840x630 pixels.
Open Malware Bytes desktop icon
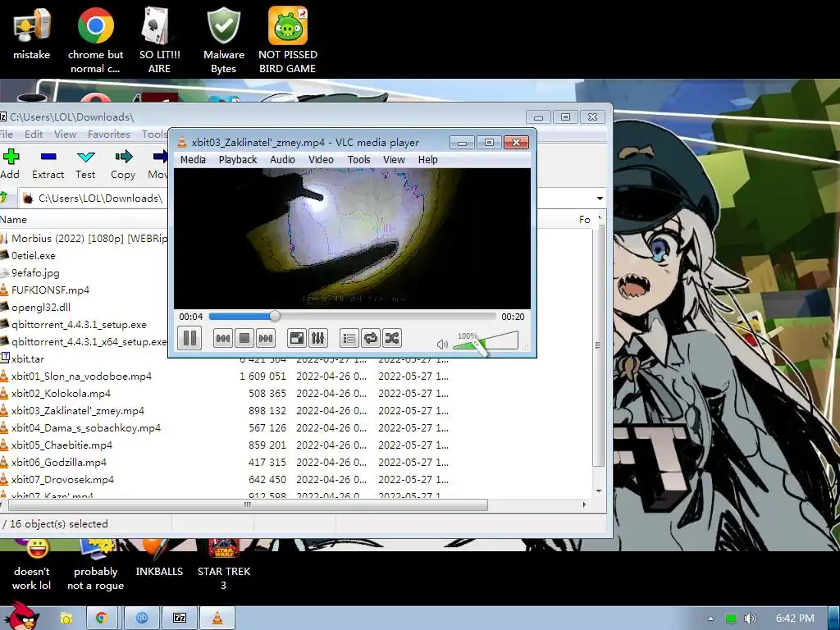click(x=223, y=41)
